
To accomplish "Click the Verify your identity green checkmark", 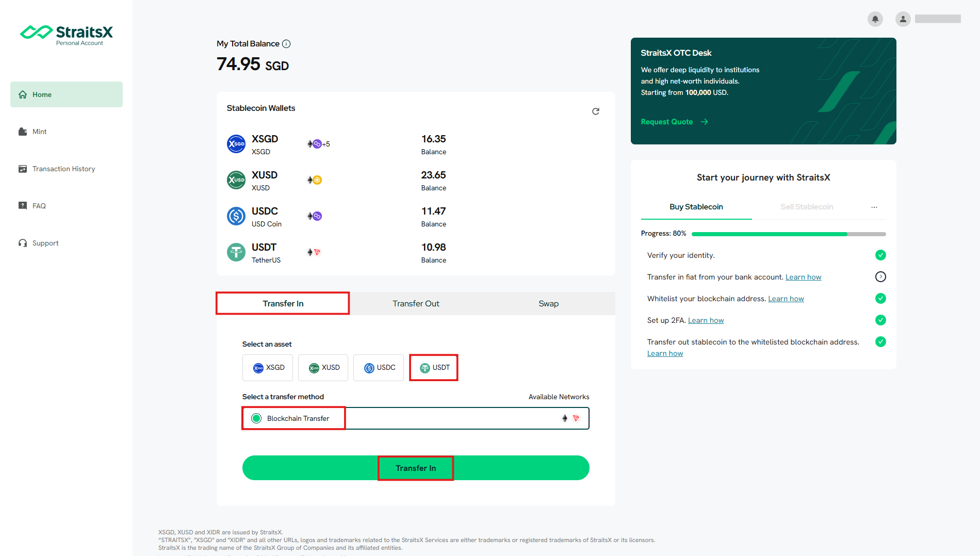I will tap(880, 255).
